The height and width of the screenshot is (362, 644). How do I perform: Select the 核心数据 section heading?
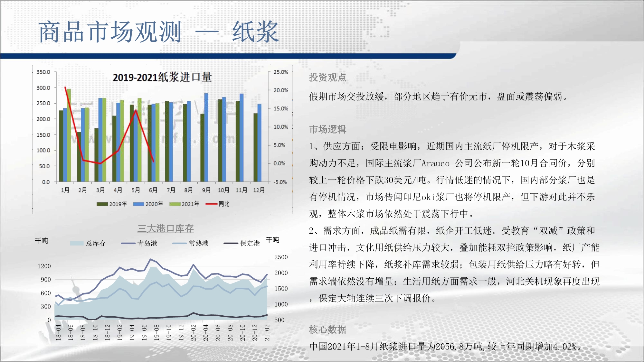327,330
